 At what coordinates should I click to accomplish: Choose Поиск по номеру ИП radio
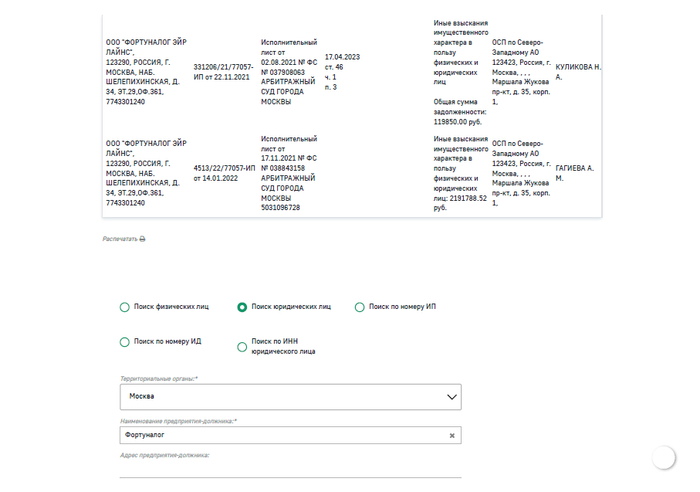(360, 307)
